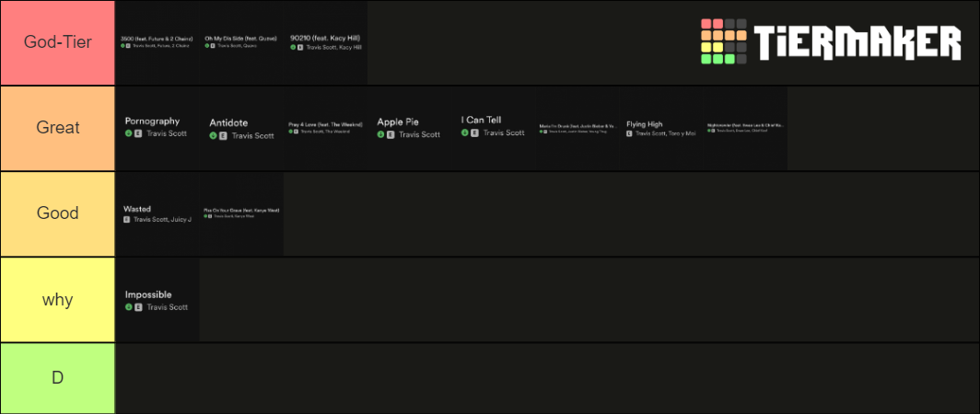Select the orange Great tier label

(57, 128)
